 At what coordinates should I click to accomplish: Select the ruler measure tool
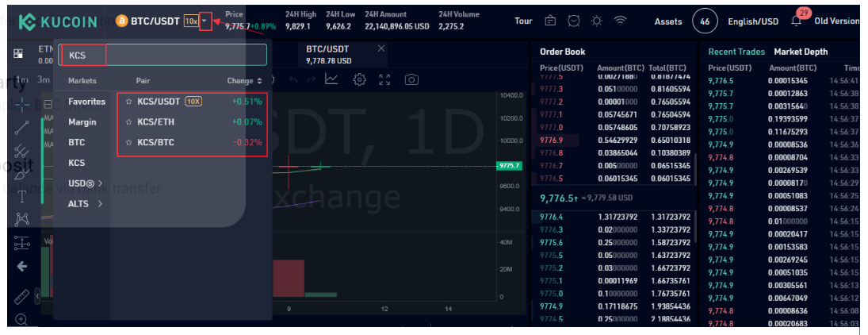tap(22, 297)
